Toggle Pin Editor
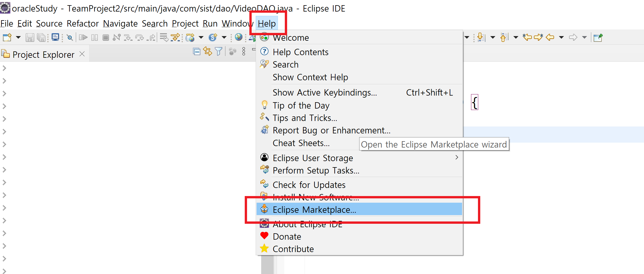 click(x=598, y=37)
